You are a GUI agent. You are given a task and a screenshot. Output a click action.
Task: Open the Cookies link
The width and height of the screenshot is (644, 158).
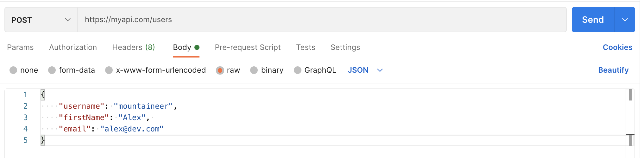(x=617, y=47)
